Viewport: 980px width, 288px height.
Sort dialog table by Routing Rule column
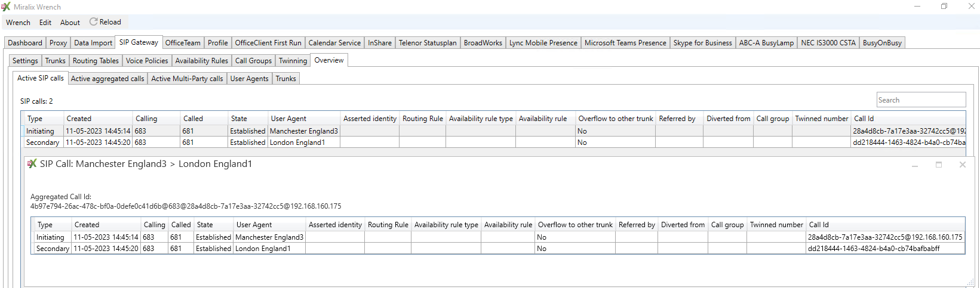(x=388, y=225)
